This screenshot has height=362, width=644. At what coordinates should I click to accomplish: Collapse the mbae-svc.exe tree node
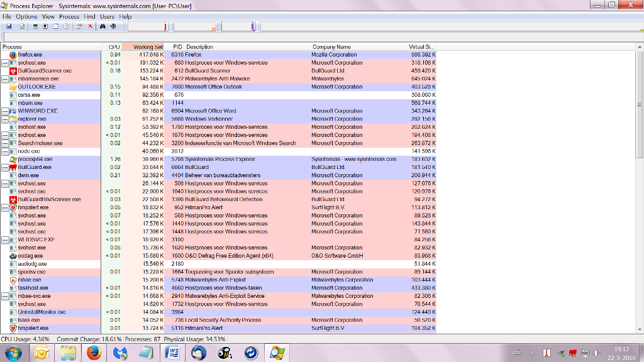(5, 296)
